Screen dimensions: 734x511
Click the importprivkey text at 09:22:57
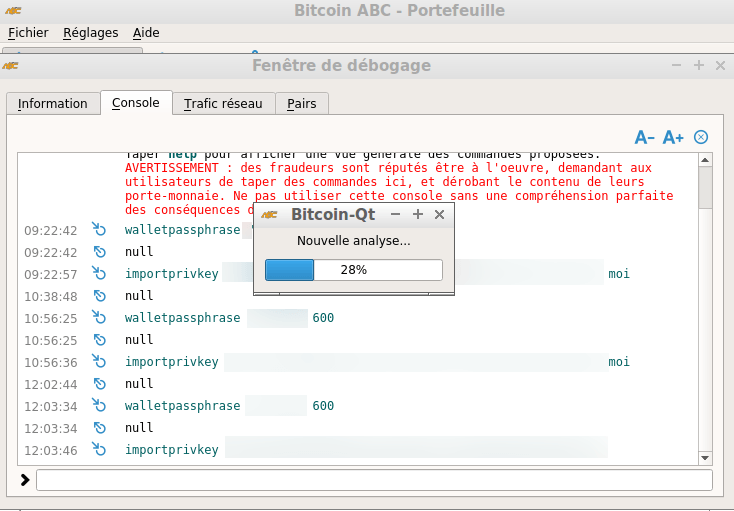click(x=172, y=274)
